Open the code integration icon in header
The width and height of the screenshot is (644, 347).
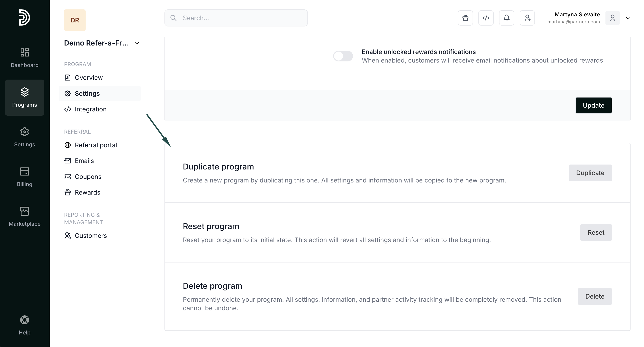point(486,18)
